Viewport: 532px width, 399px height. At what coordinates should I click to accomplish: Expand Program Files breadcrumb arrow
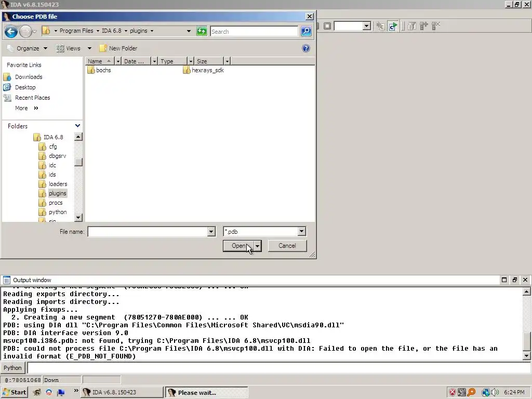click(98, 31)
